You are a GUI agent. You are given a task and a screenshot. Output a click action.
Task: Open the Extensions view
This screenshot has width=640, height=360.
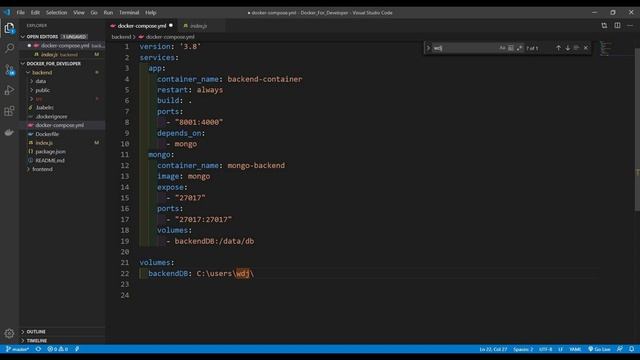(9, 111)
